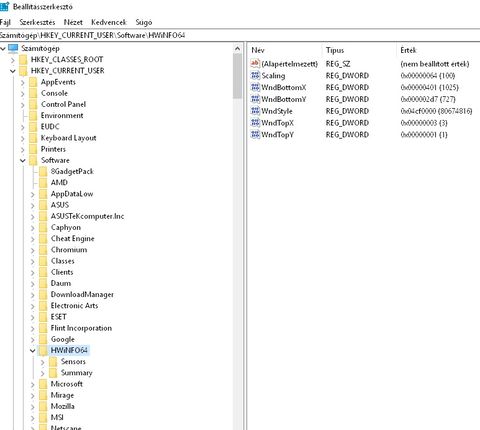
Task: Collapse the HKEY_CURRENT_USER hive
Action: (13, 71)
